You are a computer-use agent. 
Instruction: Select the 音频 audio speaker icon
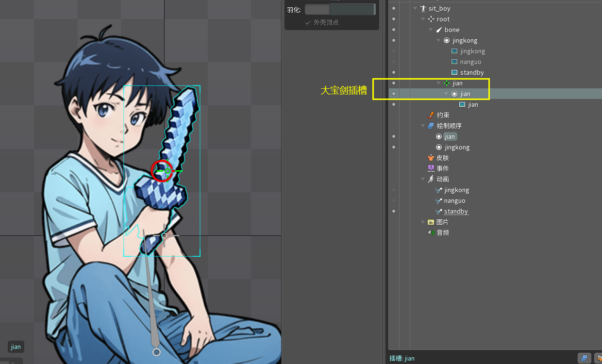pyautogui.click(x=431, y=232)
